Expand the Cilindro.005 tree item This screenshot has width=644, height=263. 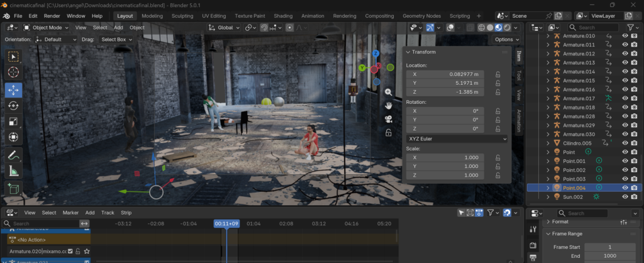click(548, 143)
